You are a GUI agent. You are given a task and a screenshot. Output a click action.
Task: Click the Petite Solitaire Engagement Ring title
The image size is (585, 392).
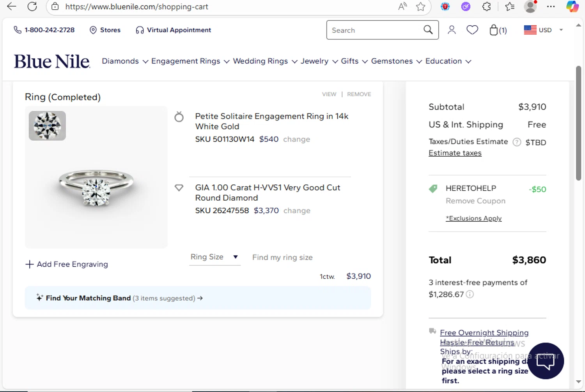pyautogui.click(x=272, y=121)
